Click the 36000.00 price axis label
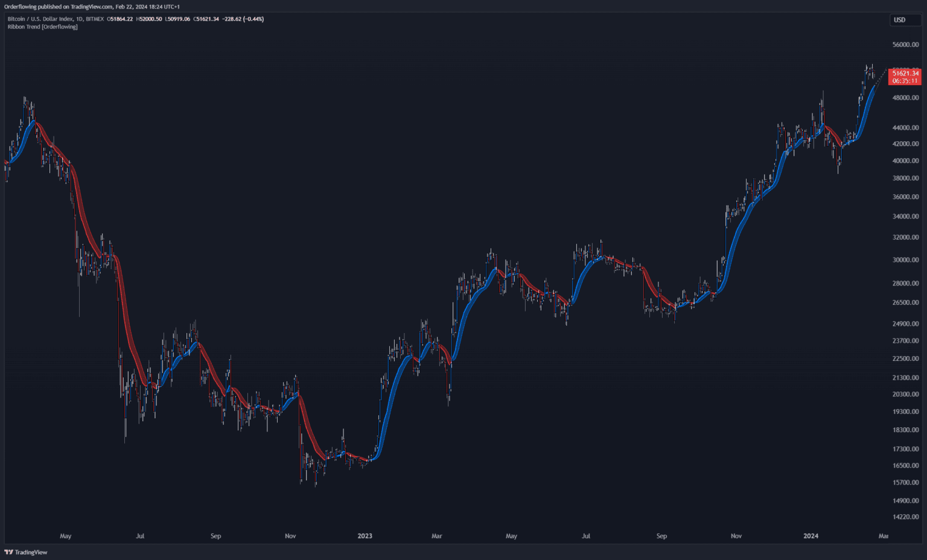This screenshot has width=927, height=560. (905, 197)
